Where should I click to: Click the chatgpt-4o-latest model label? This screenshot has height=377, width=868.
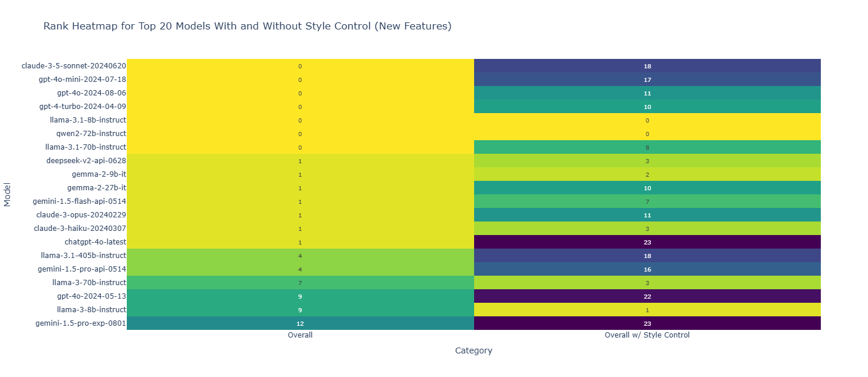(95, 242)
